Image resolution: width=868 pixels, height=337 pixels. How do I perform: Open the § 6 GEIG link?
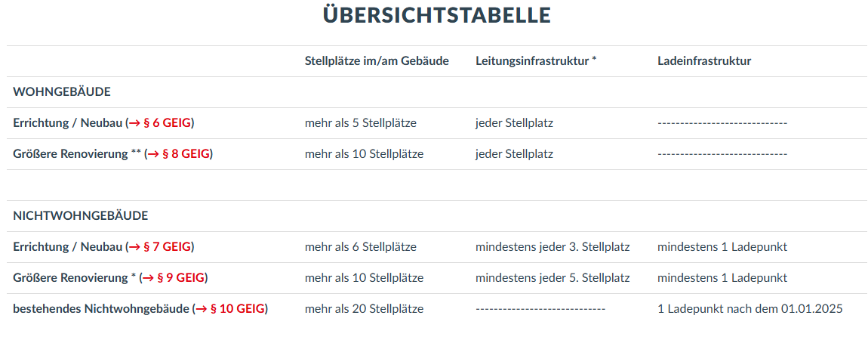pyautogui.click(x=160, y=123)
